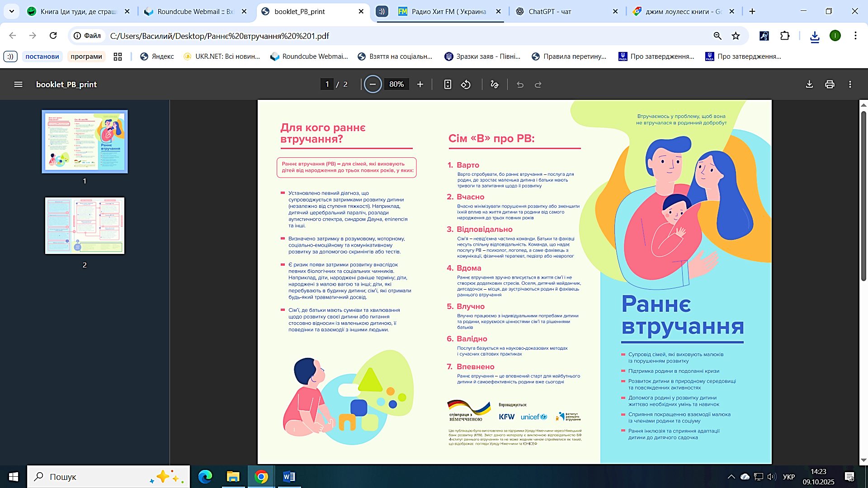Click the zoom in plus button
This screenshot has height=488, width=868.
(x=420, y=84)
